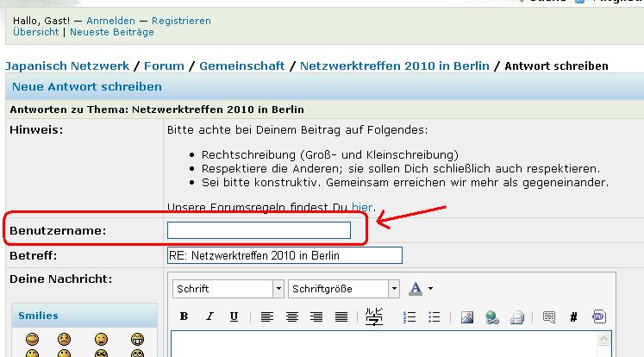
Task: Insert a hyperlink with globe icon
Action: coord(491,317)
